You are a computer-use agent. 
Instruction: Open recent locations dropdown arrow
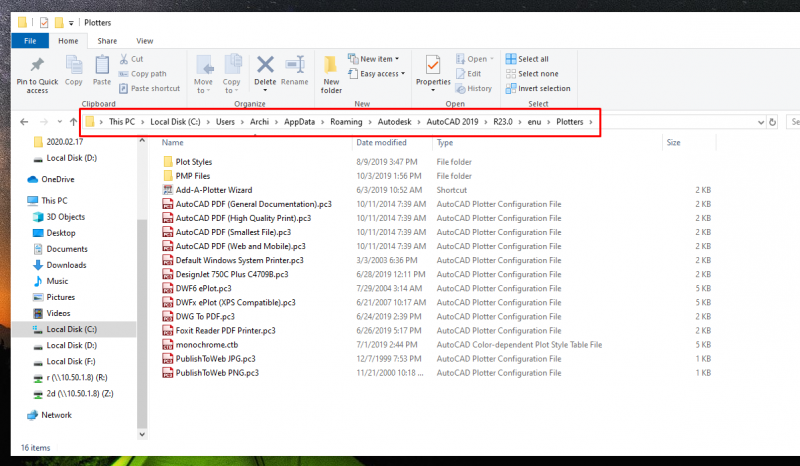coord(60,122)
